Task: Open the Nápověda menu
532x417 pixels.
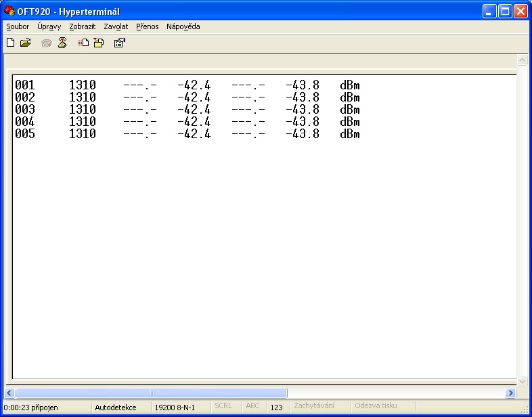Action: click(183, 26)
